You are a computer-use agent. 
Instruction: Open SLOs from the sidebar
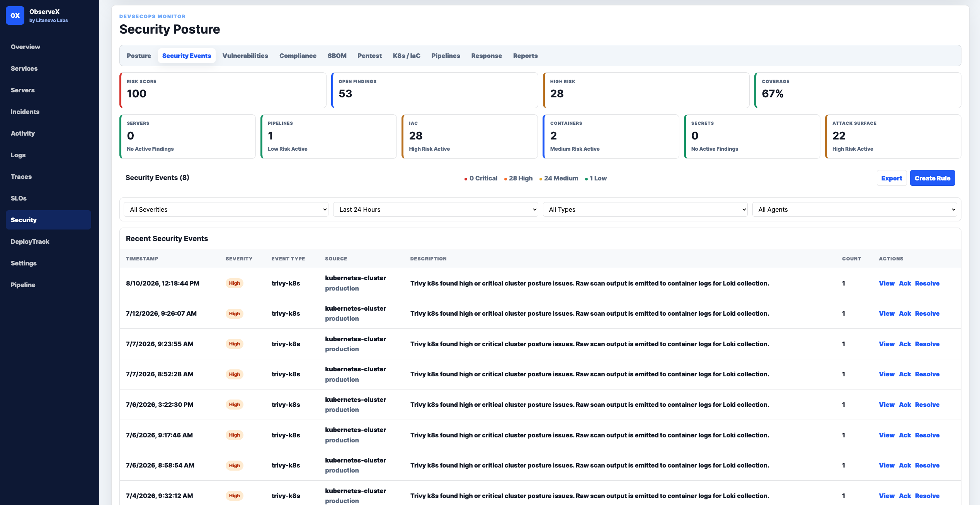(x=48, y=198)
